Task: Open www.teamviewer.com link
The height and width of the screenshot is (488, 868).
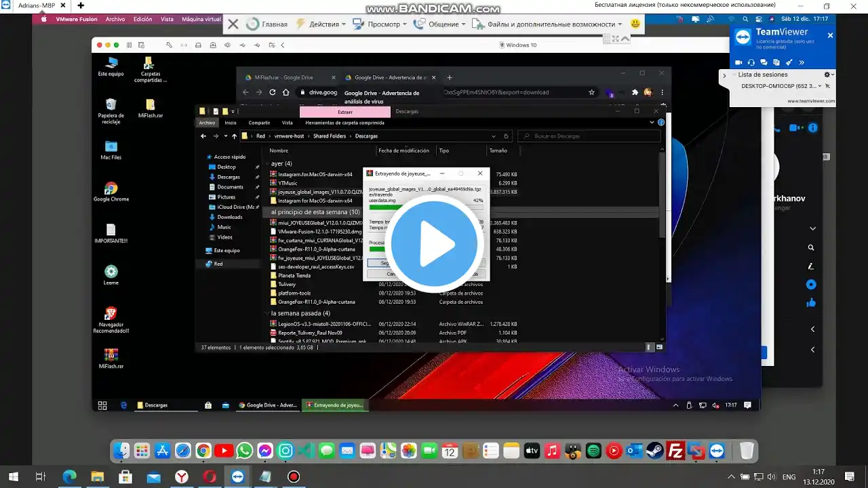Action: click(x=811, y=101)
